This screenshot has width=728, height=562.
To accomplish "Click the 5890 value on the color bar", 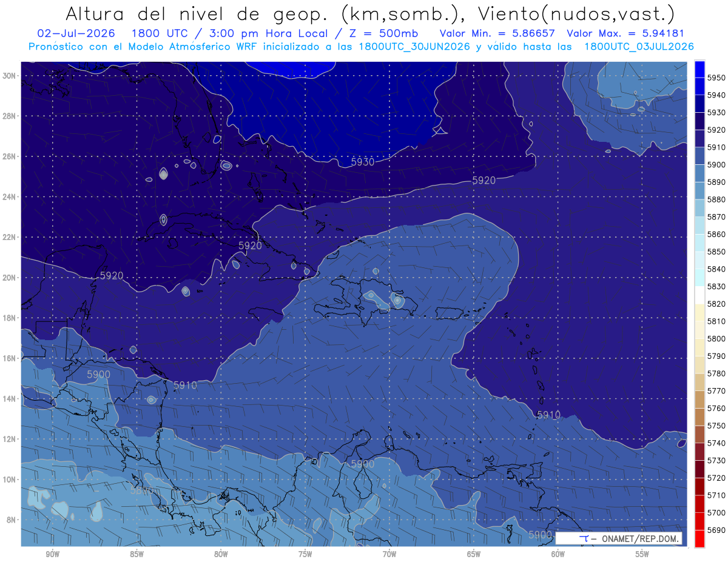I will (x=716, y=182).
